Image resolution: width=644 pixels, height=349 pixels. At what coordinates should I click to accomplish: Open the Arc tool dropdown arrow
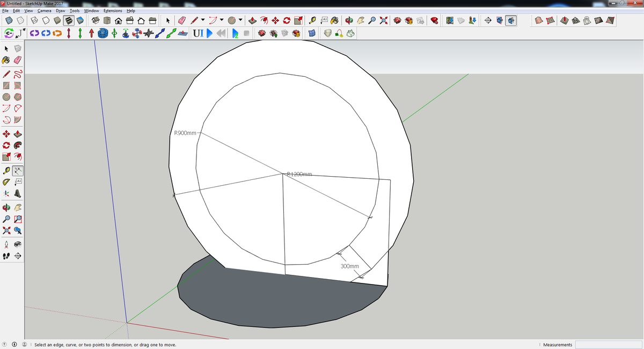pyautogui.click(x=222, y=20)
